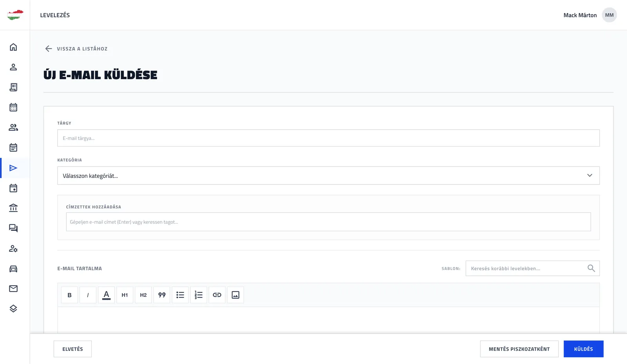Insert a hyperlink
The height and width of the screenshot is (364, 627).
217,295
